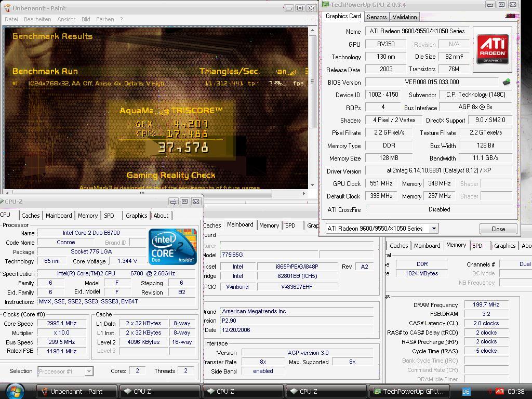Open Caches tab in front CPU-Z window

coord(31,216)
